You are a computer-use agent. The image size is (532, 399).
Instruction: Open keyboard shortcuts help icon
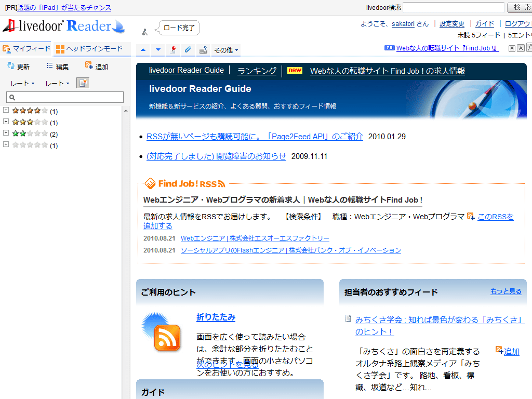(203, 50)
